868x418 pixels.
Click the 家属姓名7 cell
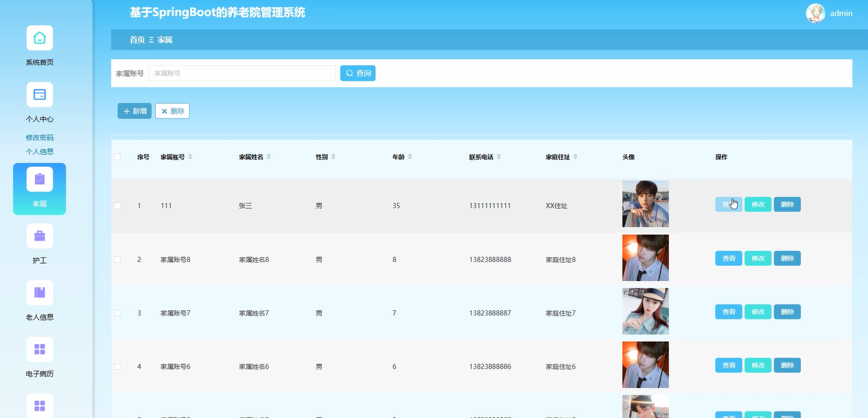coord(254,313)
